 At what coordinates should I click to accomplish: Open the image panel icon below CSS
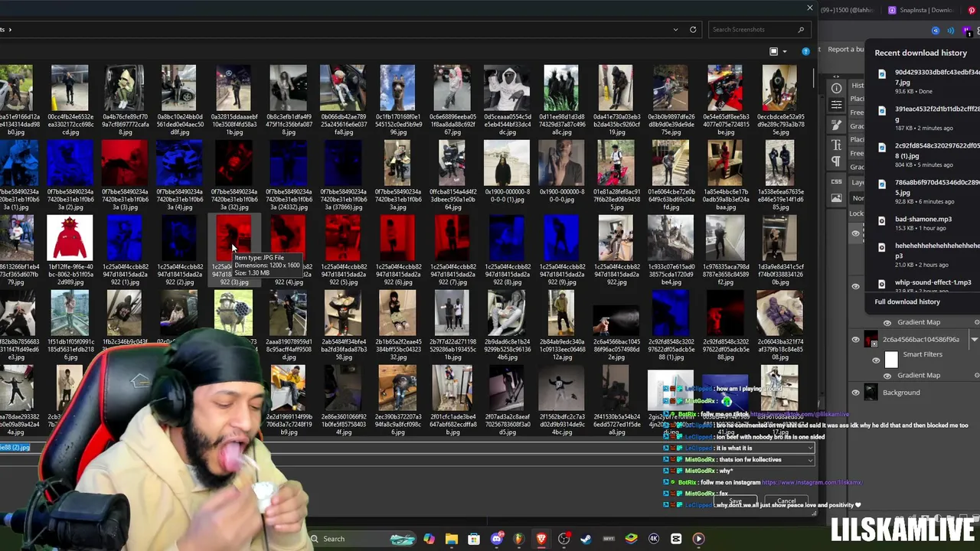(x=836, y=197)
